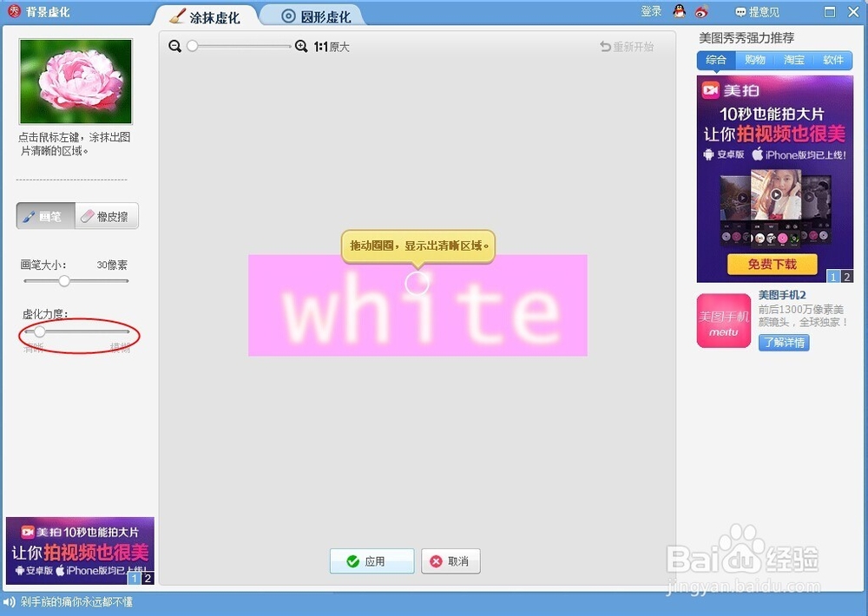
Task: Switch right ad to page 1
Action: [x=833, y=276]
